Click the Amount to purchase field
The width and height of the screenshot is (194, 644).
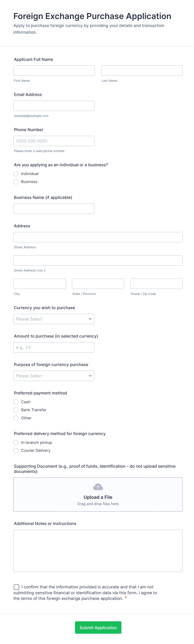[x=54, y=347]
